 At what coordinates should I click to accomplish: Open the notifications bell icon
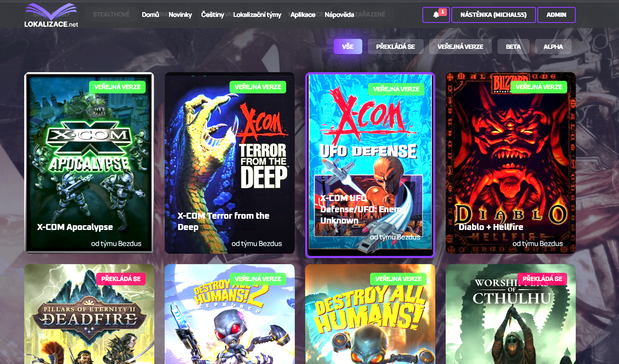[x=436, y=15]
